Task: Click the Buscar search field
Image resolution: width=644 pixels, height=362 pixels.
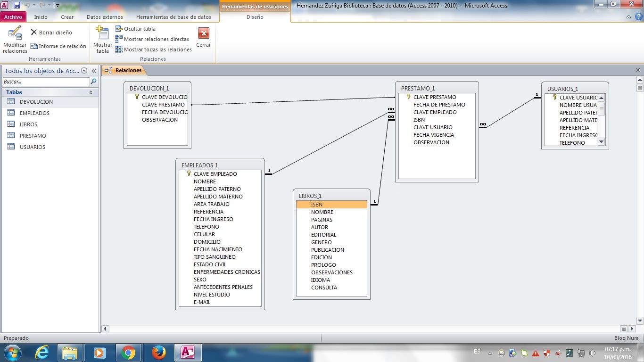Action: pyautogui.click(x=45, y=82)
